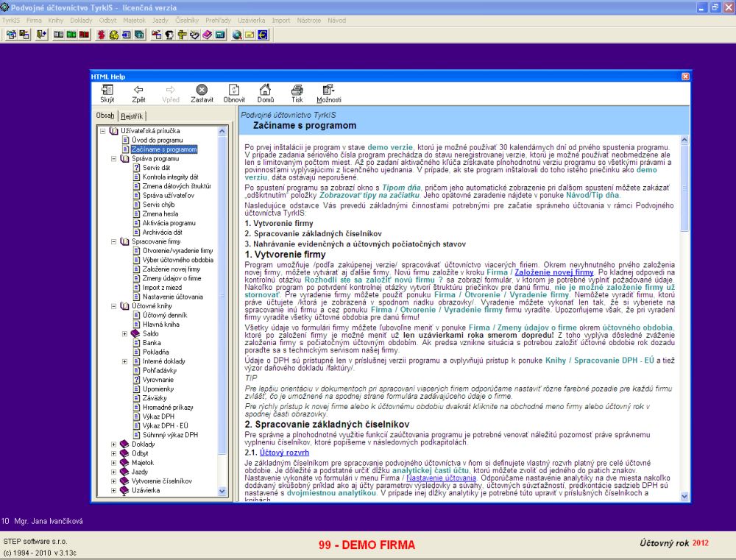Click the yellow envelope toolbar icon
Screen dimensions: 736x560
pos(250,35)
